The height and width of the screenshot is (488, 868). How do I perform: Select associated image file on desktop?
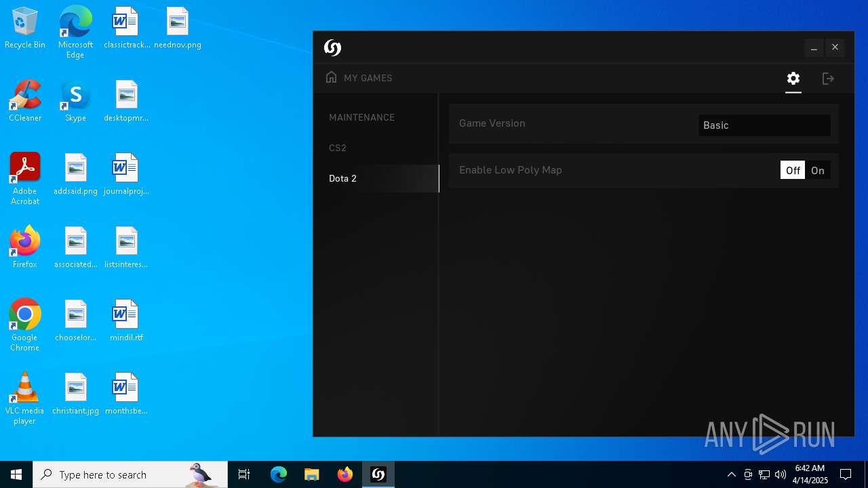point(75,248)
